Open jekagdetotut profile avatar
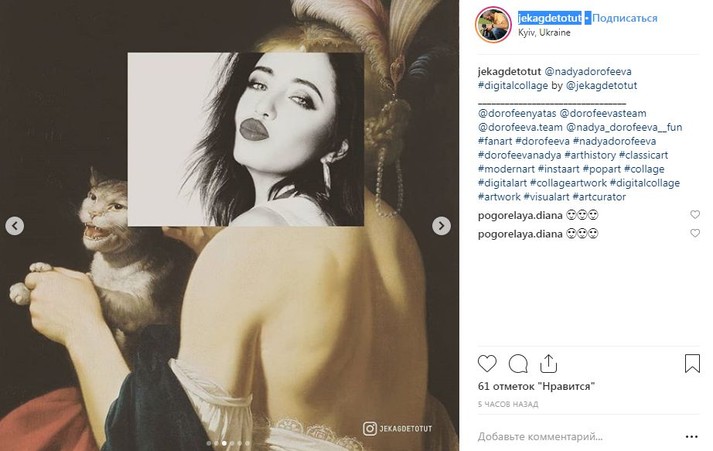 [493, 24]
